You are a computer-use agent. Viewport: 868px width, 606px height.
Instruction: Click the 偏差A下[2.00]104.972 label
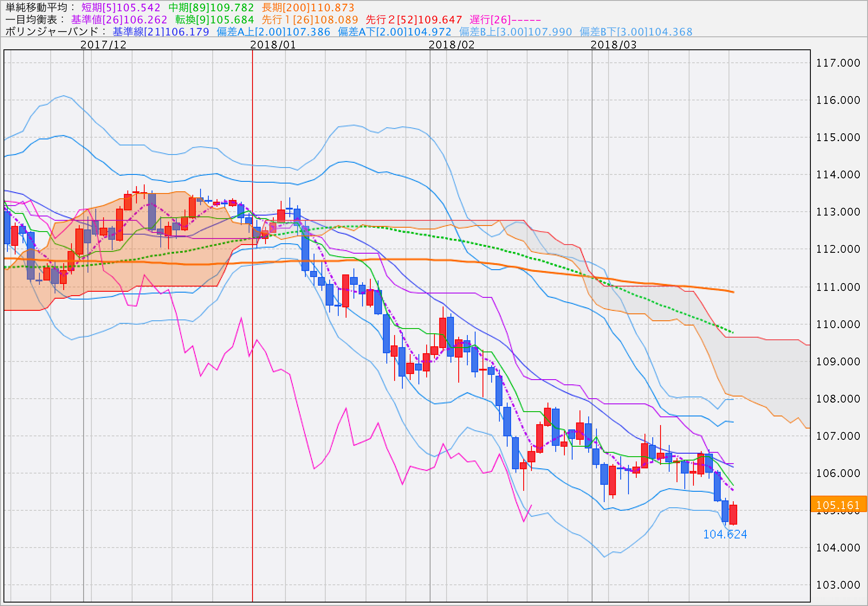coord(395,32)
